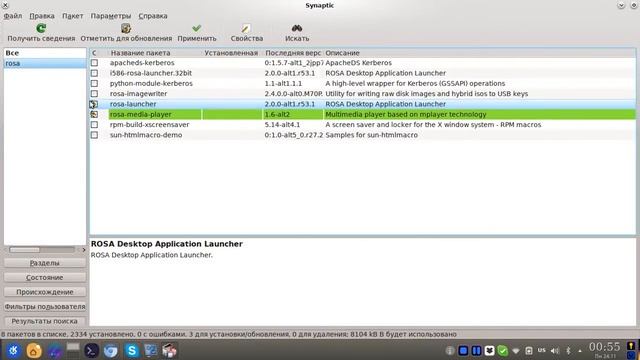Select the rosa-media-player package name
Image resolution: width=640 pixels, height=360 pixels.
tap(140, 114)
